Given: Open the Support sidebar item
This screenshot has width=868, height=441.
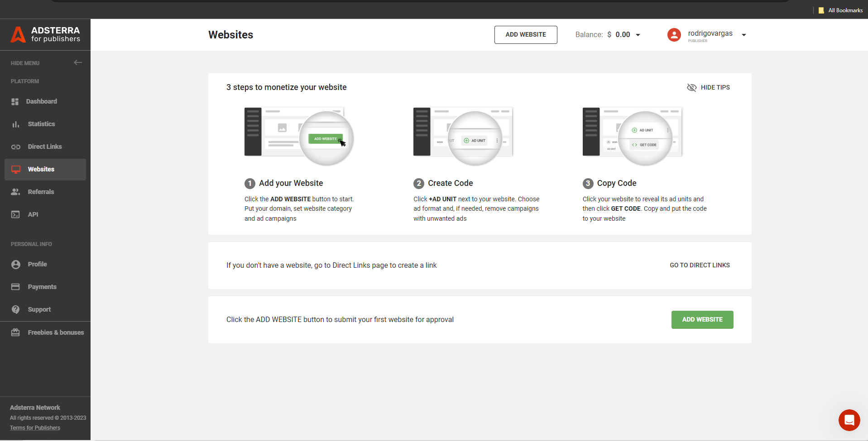Looking at the screenshot, I should tap(45, 310).
